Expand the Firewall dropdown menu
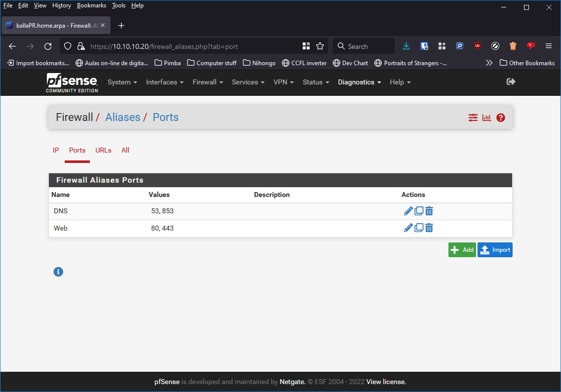The image size is (561, 392). point(207,82)
